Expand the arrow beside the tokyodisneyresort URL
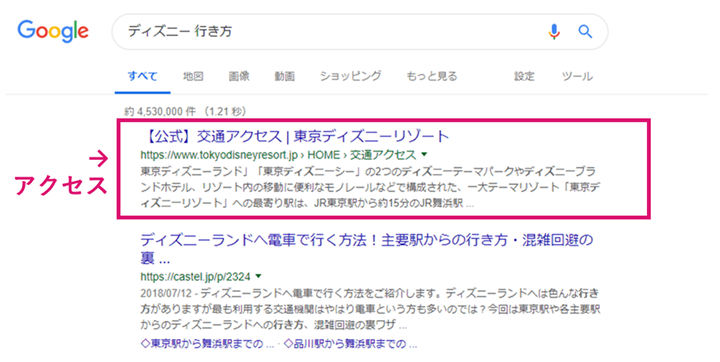 click(x=424, y=154)
